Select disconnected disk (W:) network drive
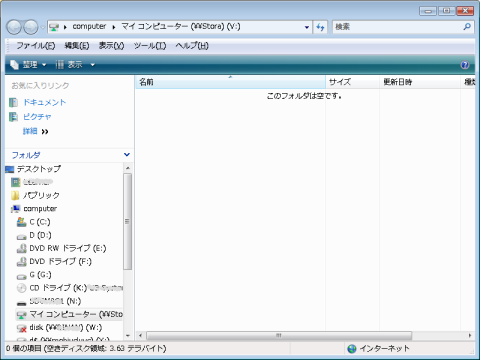Image resolution: width=480 pixels, height=360 pixels. point(66,327)
